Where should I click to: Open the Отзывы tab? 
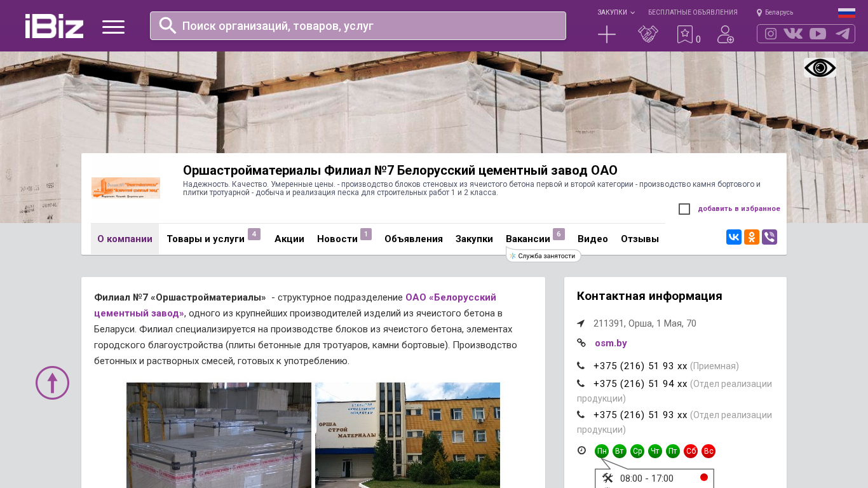pyautogui.click(x=640, y=239)
